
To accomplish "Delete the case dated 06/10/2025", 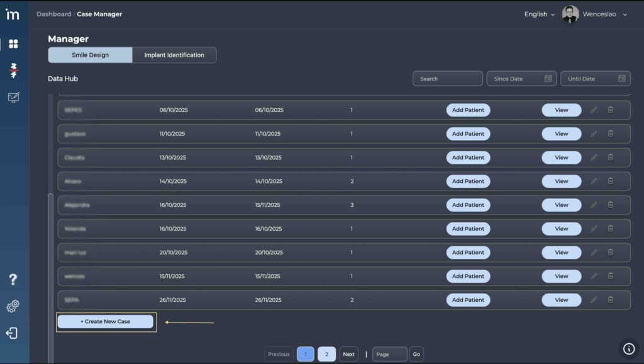I will click(610, 110).
